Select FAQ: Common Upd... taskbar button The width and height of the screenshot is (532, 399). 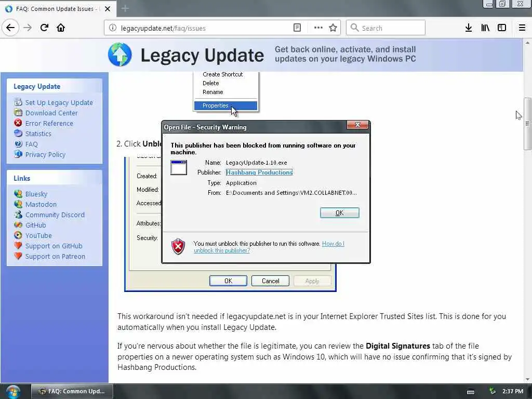pos(72,391)
